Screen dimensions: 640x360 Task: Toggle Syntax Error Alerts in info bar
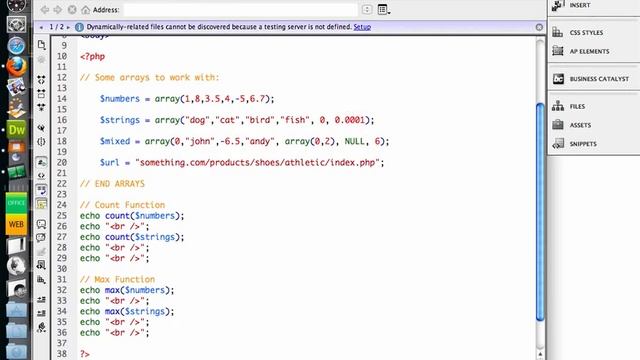click(41, 204)
